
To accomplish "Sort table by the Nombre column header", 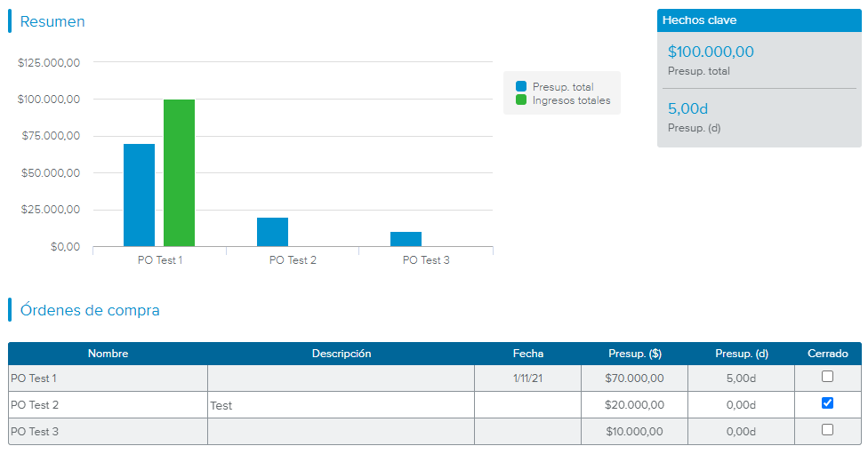I will coord(108,354).
